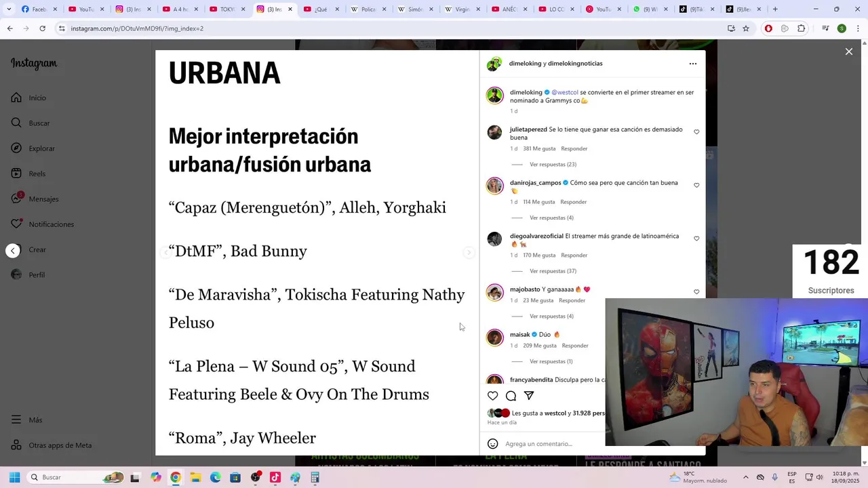Show hidden system tray icons
868x488 pixels.
point(746,477)
